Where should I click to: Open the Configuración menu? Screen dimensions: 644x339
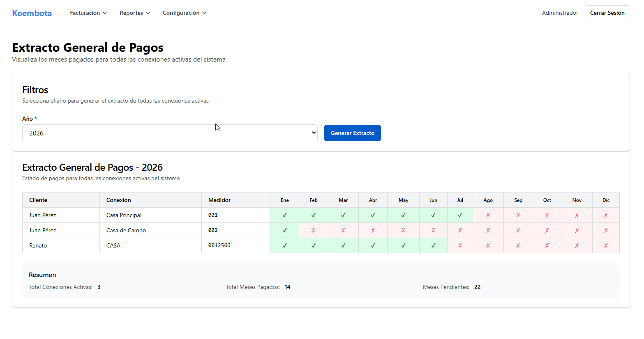pyautogui.click(x=185, y=13)
